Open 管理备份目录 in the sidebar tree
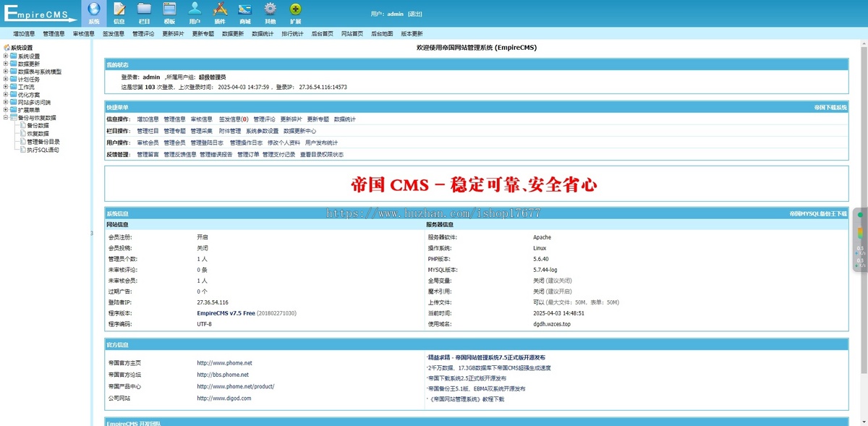 [x=43, y=142]
